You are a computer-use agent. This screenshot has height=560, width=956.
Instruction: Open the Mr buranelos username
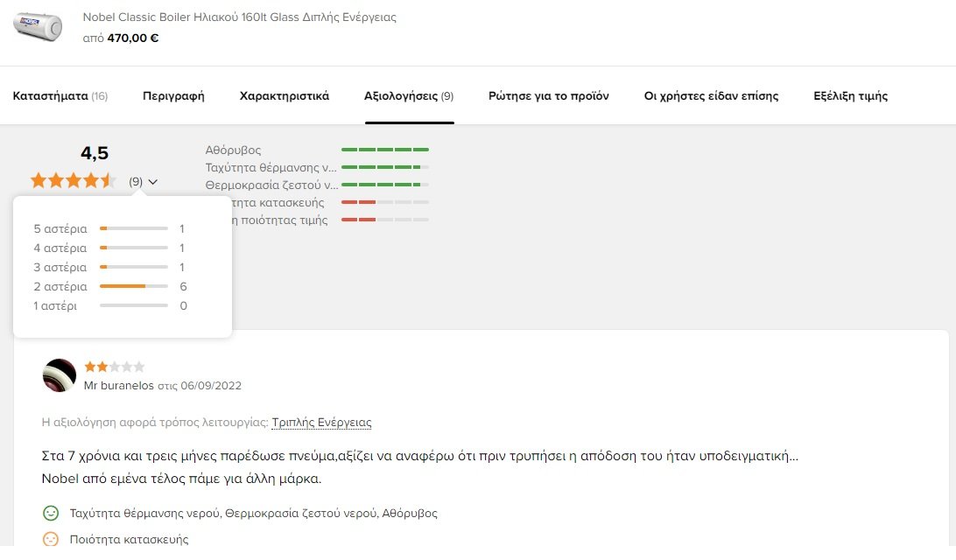[119, 386]
